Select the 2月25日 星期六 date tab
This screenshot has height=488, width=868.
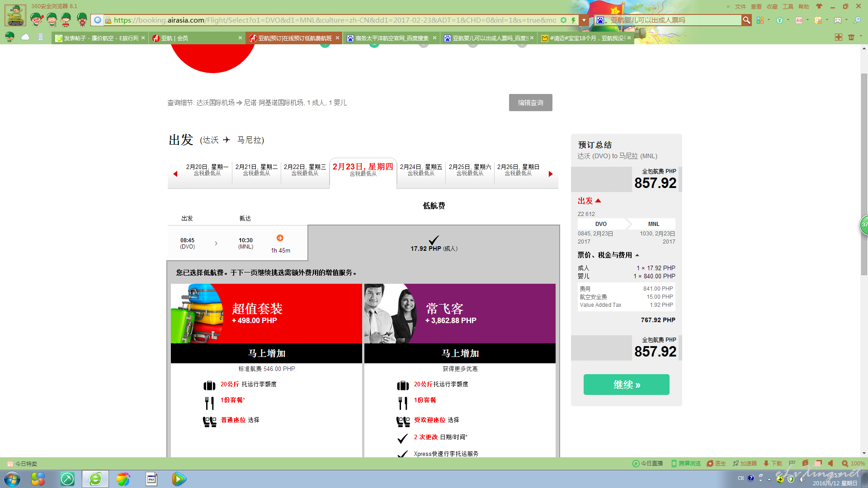point(470,170)
